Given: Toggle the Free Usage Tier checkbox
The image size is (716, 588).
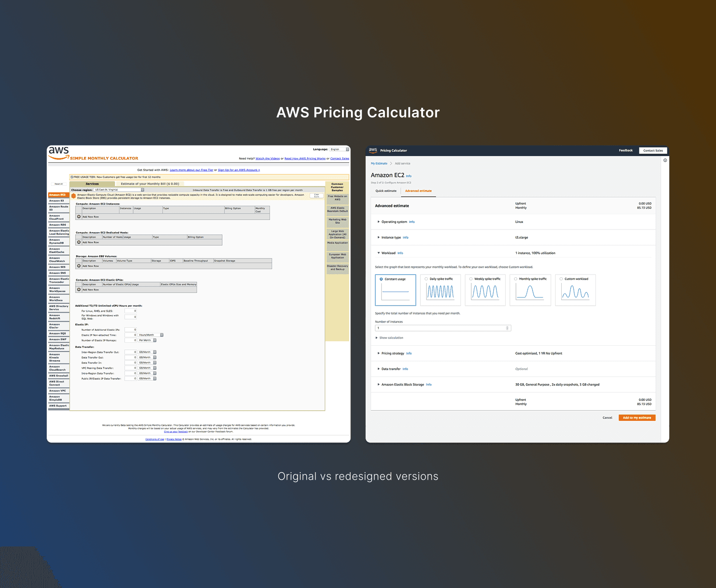Looking at the screenshot, I should click(x=72, y=177).
